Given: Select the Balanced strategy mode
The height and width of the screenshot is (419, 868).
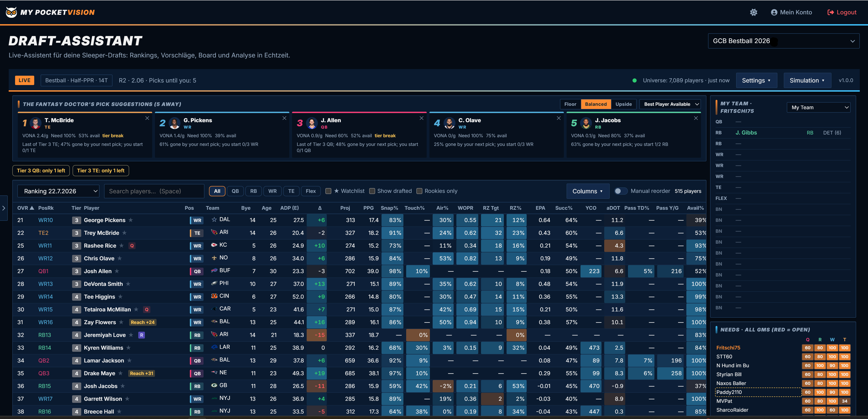Looking at the screenshot, I should click(596, 104).
